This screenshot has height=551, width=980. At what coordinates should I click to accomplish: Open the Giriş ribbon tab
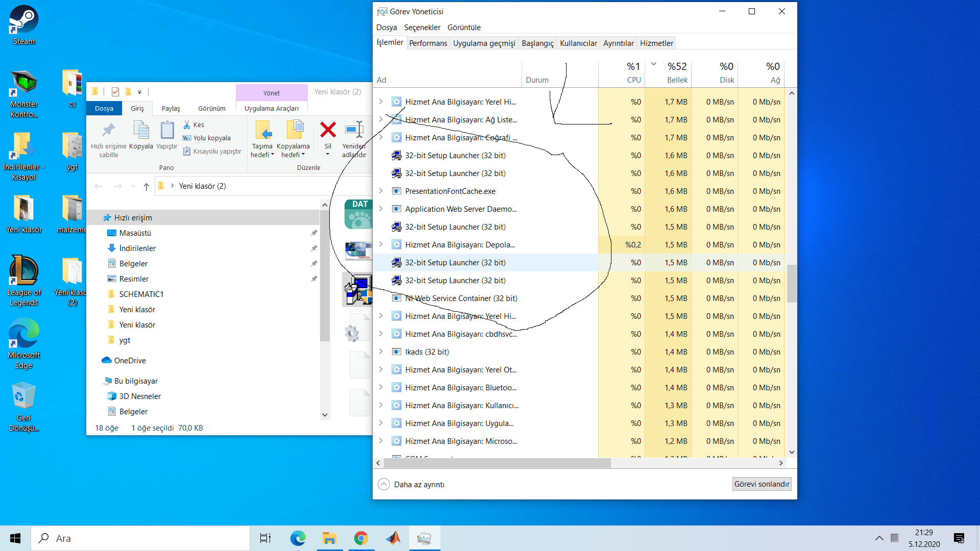point(137,108)
